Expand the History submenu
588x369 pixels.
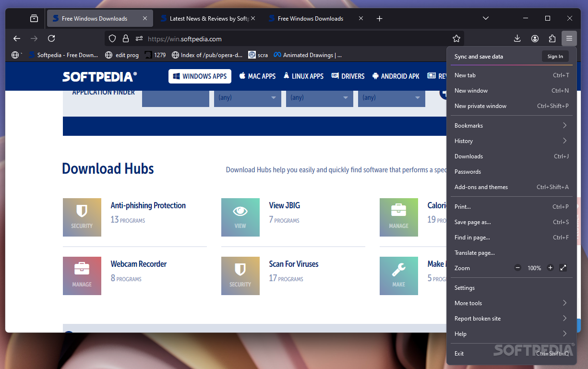click(512, 141)
